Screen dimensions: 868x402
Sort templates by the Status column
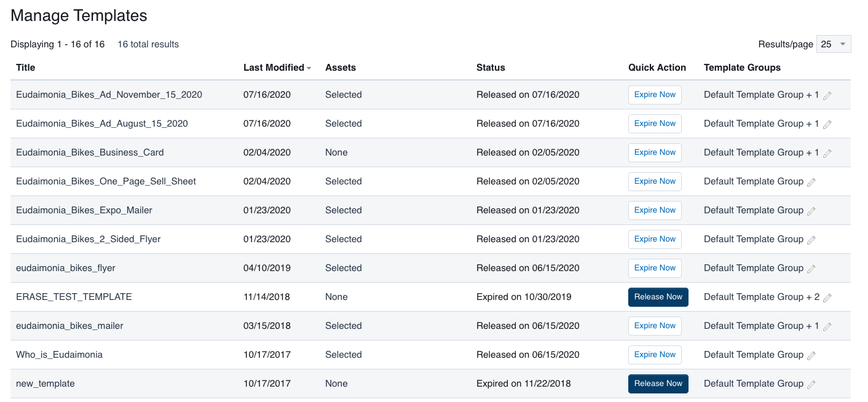[x=491, y=68]
